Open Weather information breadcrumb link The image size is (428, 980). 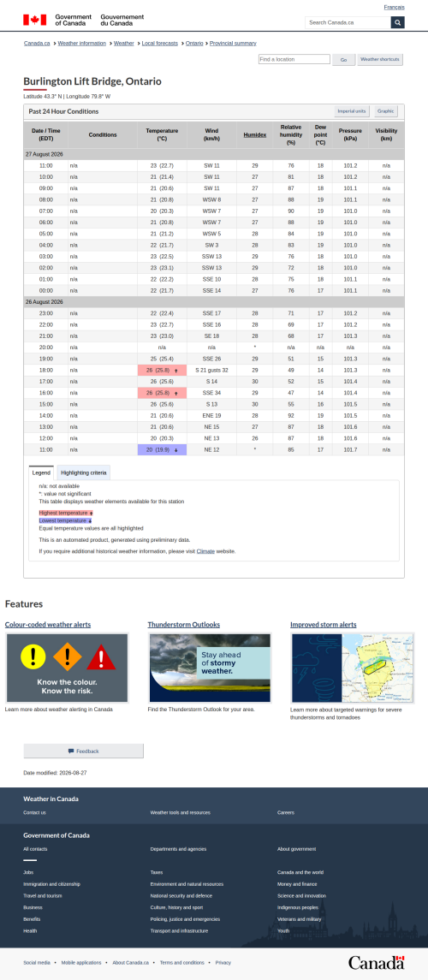[82, 43]
